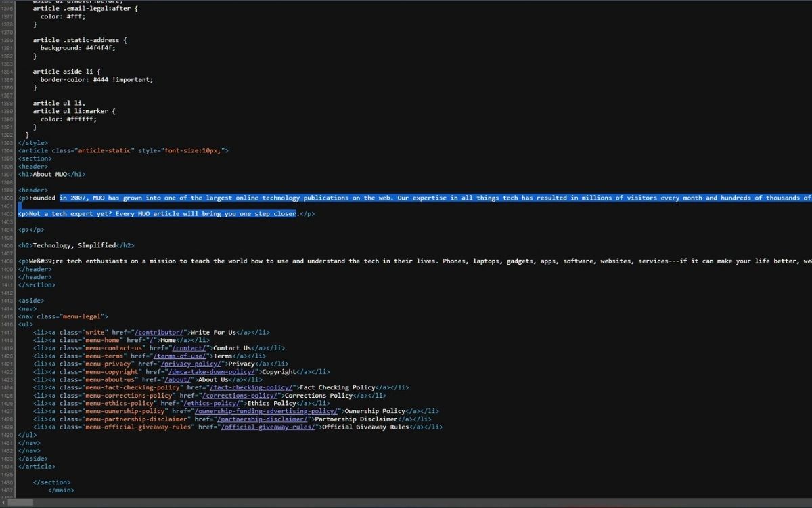This screenshot has width=812, height=508.
Task: Click the "About MUO" heading text
Action: click(x=50, y=174)
